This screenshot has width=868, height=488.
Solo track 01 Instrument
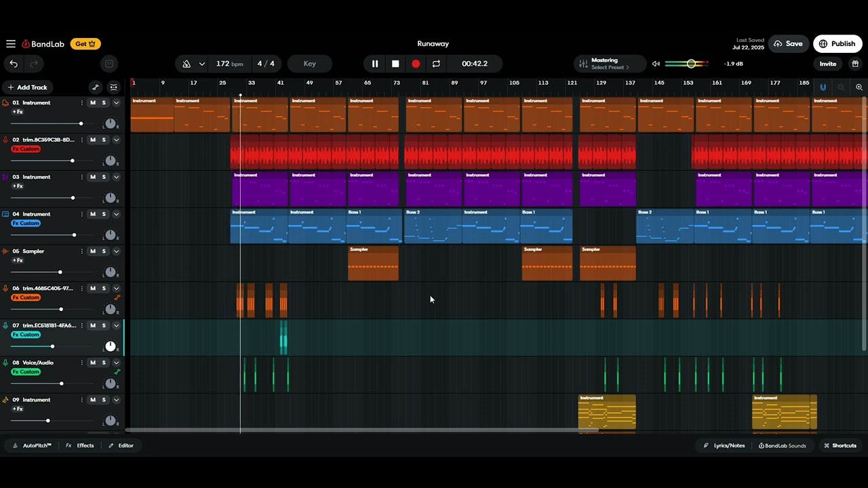pyautogui.click(x=104, y=103)
